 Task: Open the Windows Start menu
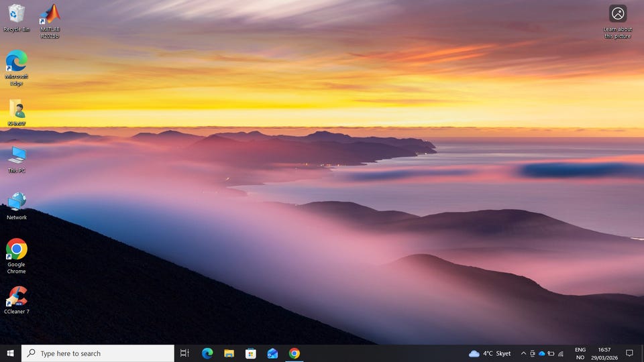(10, 353)
